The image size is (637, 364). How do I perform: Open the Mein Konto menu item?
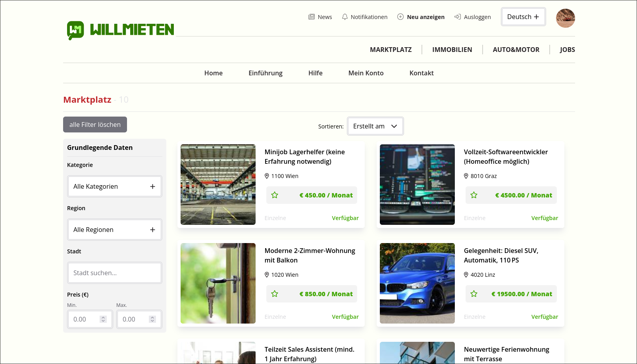coord(366,73)
